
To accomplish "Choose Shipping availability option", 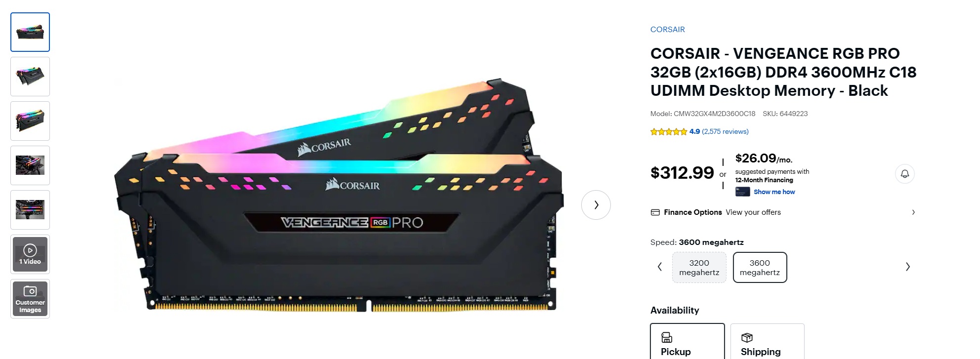I will (x=767, y=341).
